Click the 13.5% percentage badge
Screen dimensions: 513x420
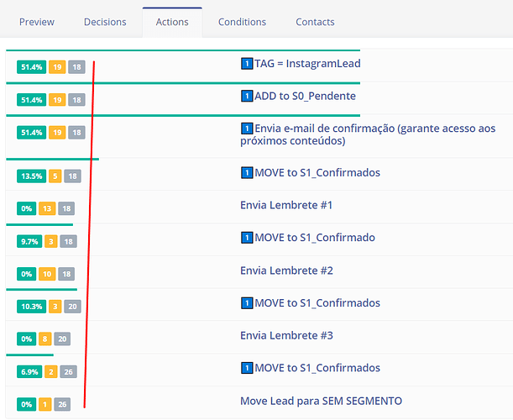[31, 176]
